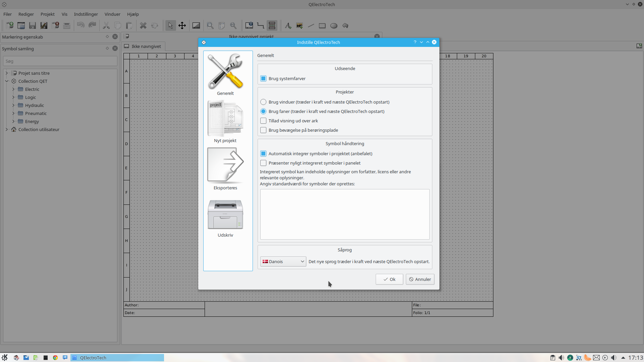Click the symbol default info text area

pos(345,214)
